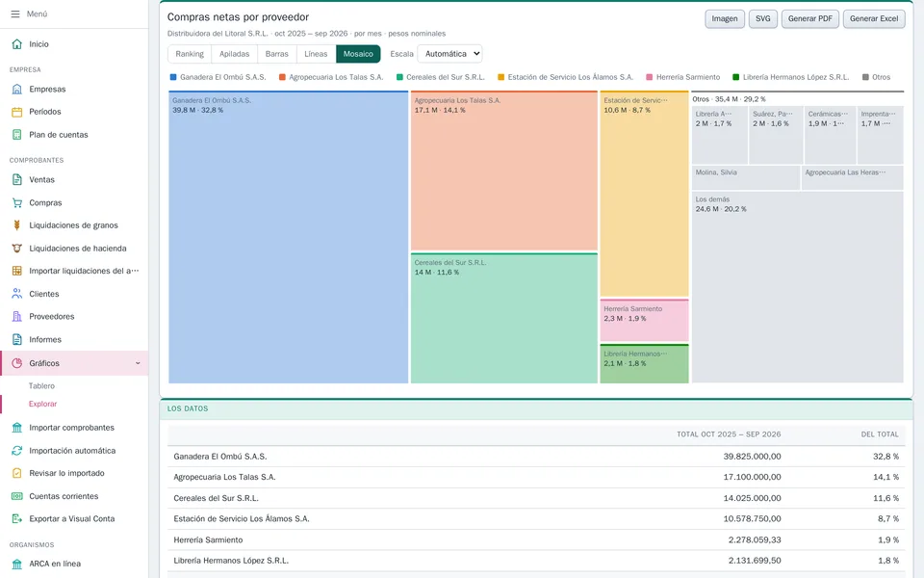This screenshot has height=578, width=924.
Task: Click the Generar PDF button
Action: click(x=810, y=19)
